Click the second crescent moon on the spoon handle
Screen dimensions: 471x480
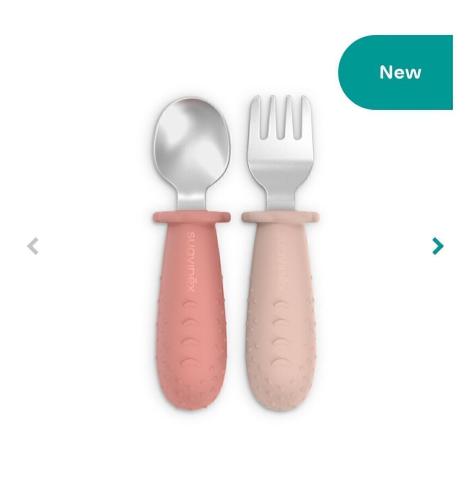click(190, 322)
